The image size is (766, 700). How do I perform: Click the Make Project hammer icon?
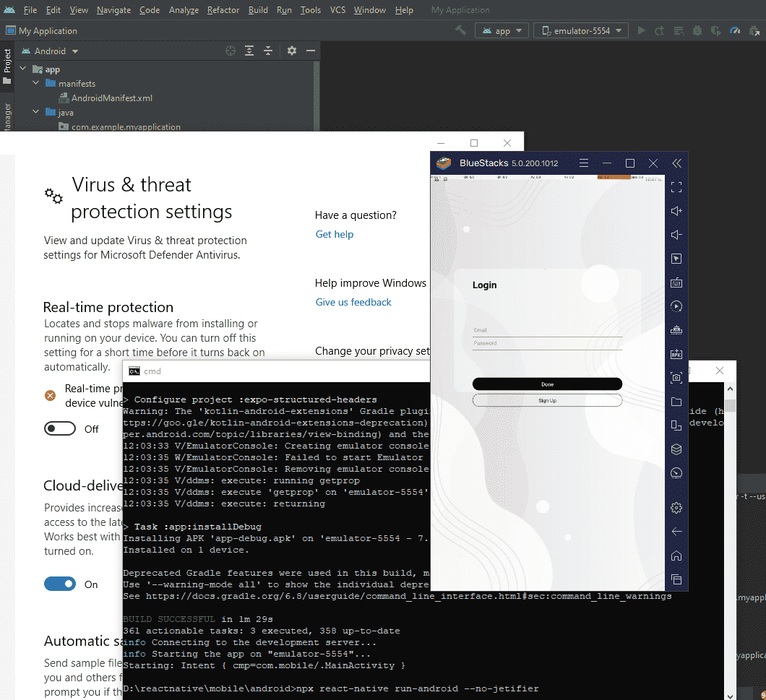[x=460, y=31]
